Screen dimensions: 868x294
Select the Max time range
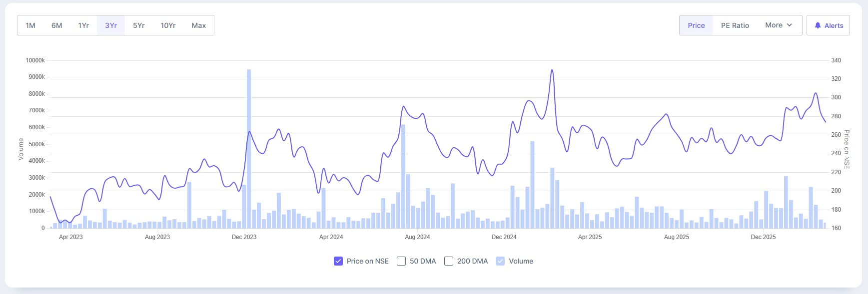(x=199, y=25)
